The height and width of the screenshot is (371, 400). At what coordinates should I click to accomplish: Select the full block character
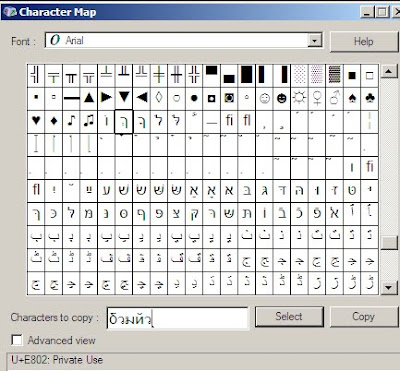tap(247, 75)
